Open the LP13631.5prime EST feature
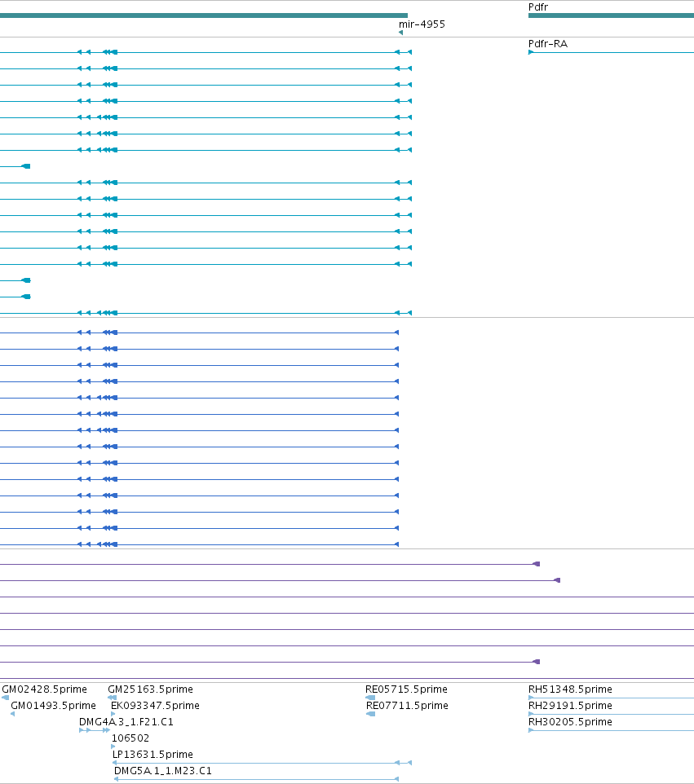Viewport: 694px width, 784px height. tap(263, 763)
